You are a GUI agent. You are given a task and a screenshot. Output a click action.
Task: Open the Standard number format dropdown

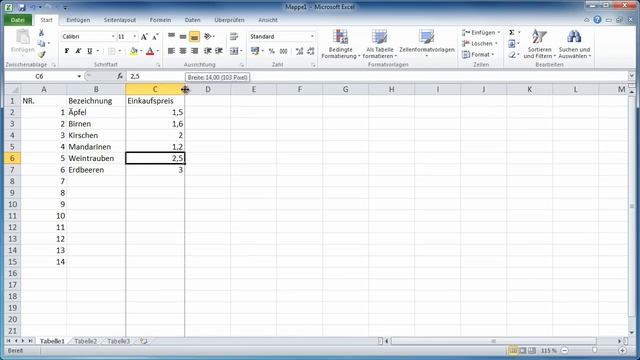[312, 37]
